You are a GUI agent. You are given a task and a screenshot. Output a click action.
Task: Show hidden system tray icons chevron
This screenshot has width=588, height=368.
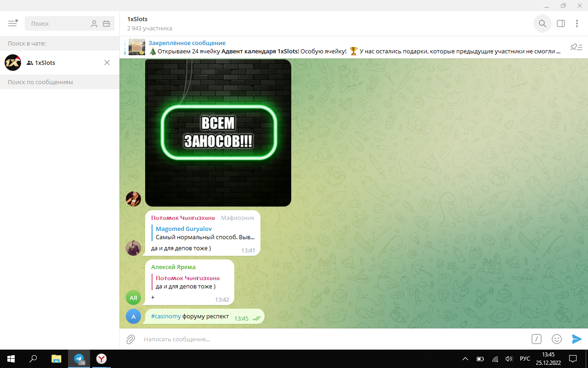(465, 359)
